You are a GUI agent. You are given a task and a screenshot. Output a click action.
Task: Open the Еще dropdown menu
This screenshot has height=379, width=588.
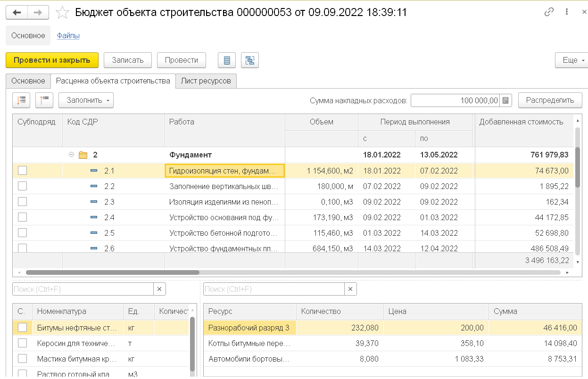coord(571,60)
